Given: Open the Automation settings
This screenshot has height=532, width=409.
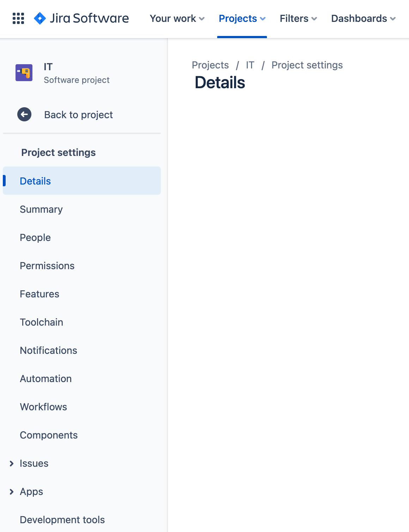Looking at the screenshot, I should 45,379.
